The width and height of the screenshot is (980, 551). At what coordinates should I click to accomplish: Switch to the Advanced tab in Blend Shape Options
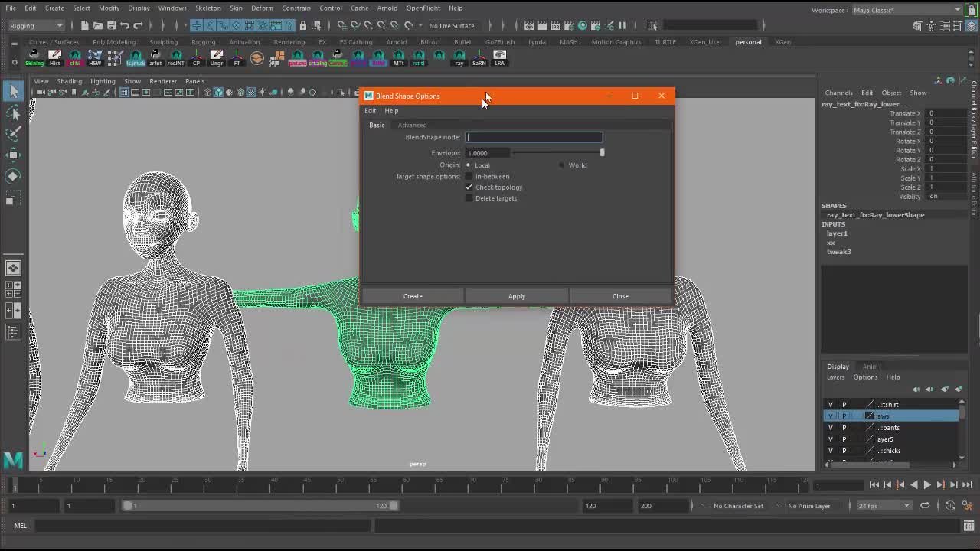point(412,125)
